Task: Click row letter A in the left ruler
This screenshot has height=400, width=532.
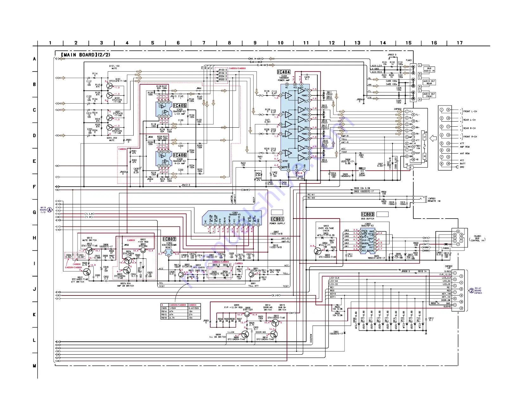Action: click(x=34, y=59)
